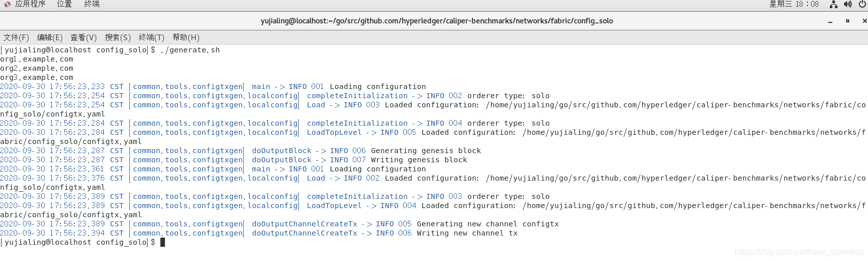Open the 文件(F) menu

click(x=16, y=37)
